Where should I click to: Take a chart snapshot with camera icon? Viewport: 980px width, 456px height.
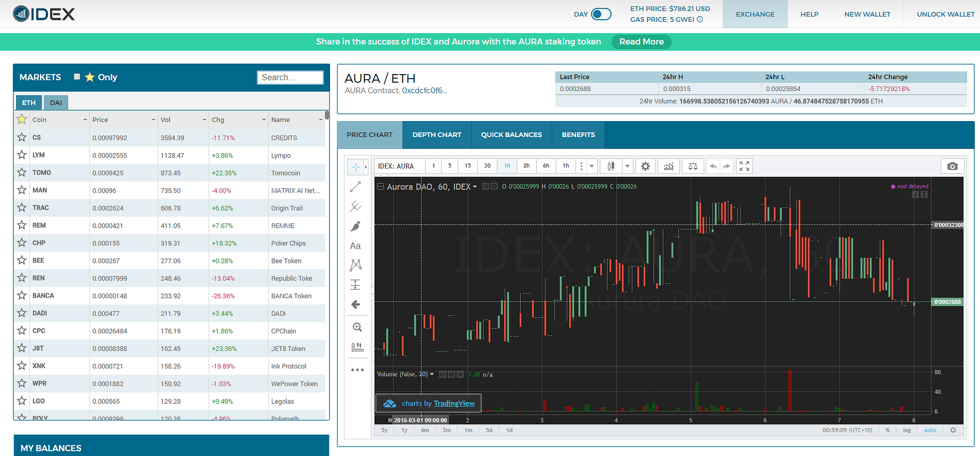952,166
